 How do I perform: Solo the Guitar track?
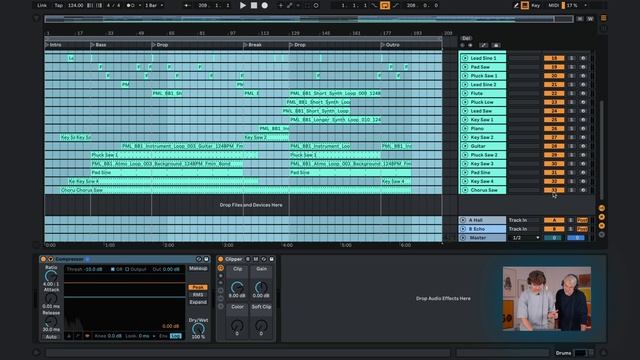[x=571, y=146]
